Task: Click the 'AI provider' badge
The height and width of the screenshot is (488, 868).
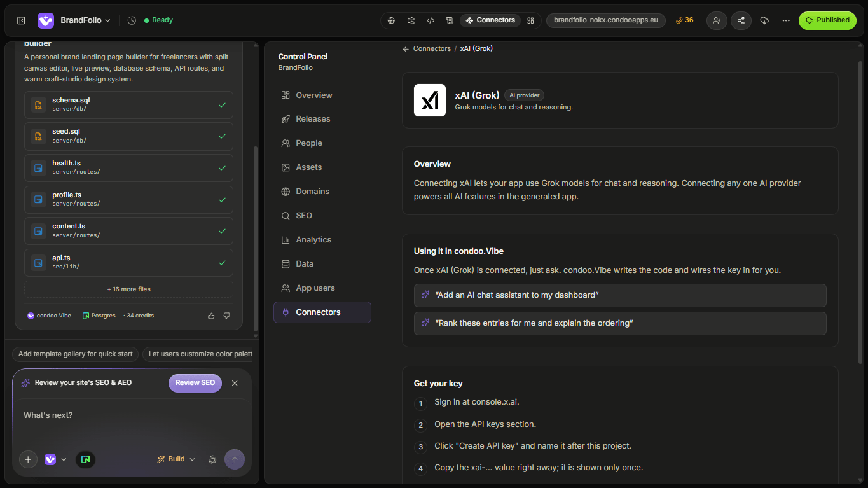Action: (525, 95)
